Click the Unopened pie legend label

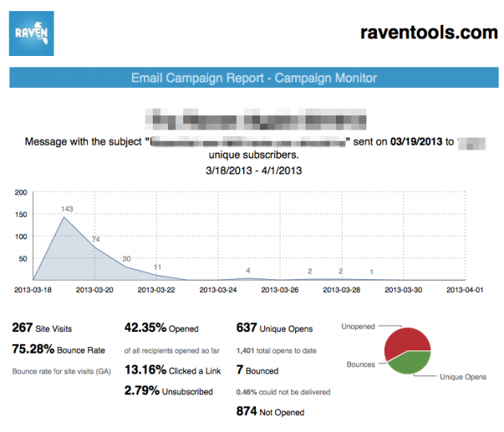point(358,326)
